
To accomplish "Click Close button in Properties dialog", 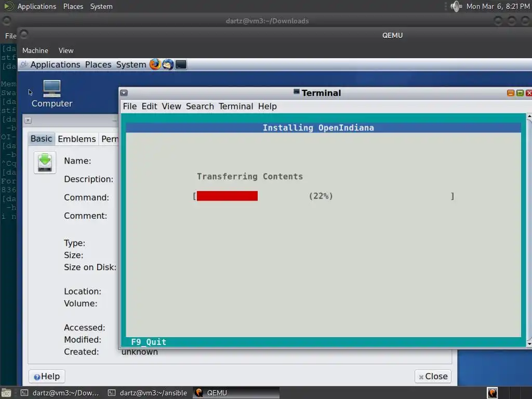I will pos(433,376).
